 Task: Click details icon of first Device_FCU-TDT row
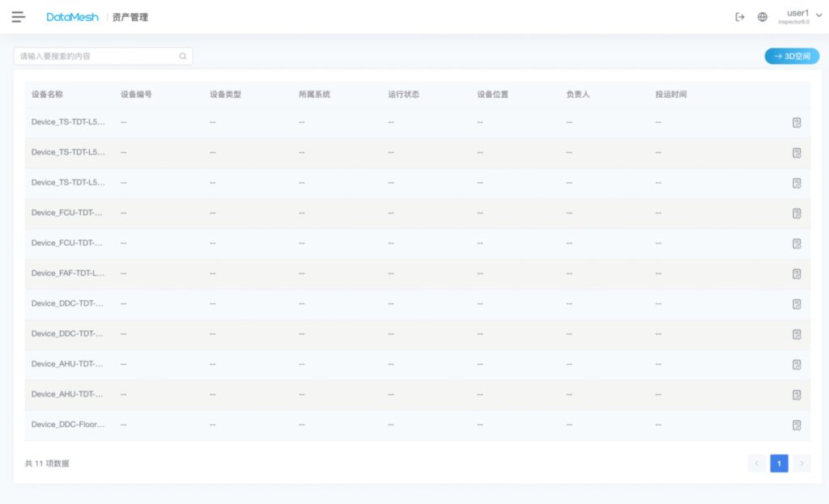click(x=797, y=214)
